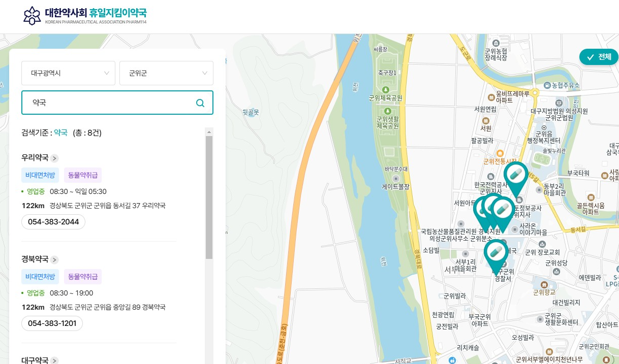Call 우리약국 via 054-383-2044 button

click(53, 222)
